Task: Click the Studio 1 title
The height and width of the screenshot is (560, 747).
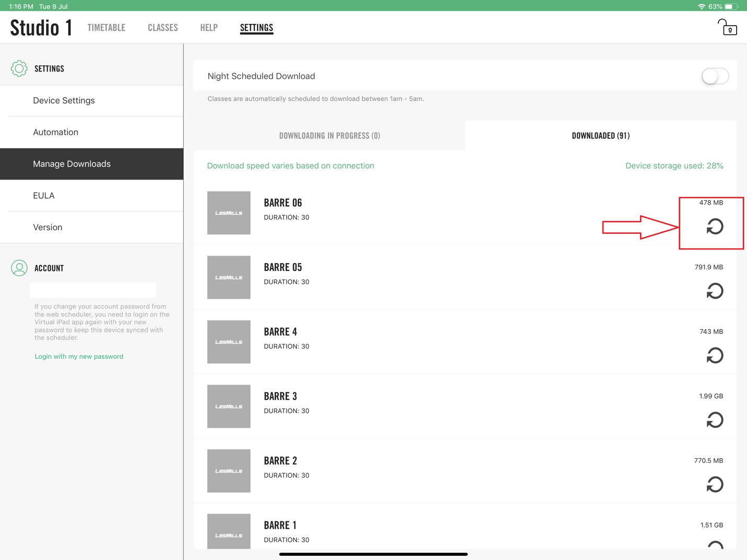Action: click(x=41, y=28)
